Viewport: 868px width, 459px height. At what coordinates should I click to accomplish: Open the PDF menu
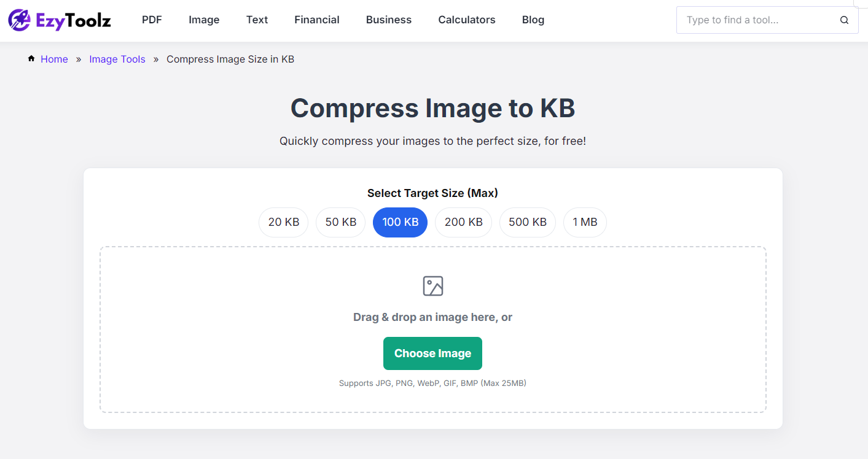(x=152, y=20)
